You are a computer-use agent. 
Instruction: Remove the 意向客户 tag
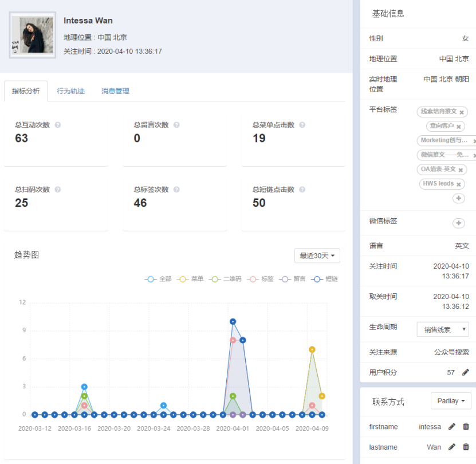point(459,127)
